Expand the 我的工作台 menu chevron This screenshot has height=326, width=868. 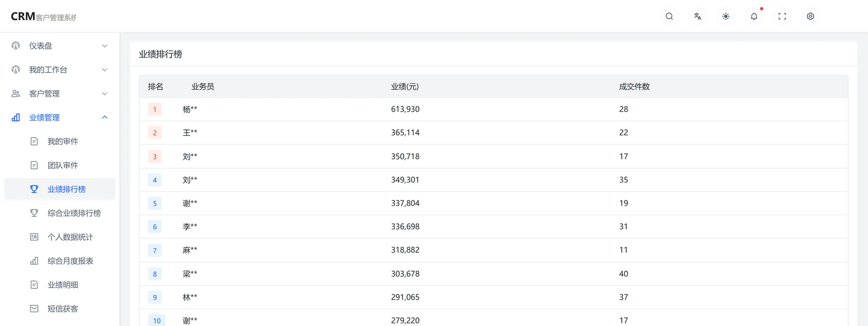[x=105, y=70]
